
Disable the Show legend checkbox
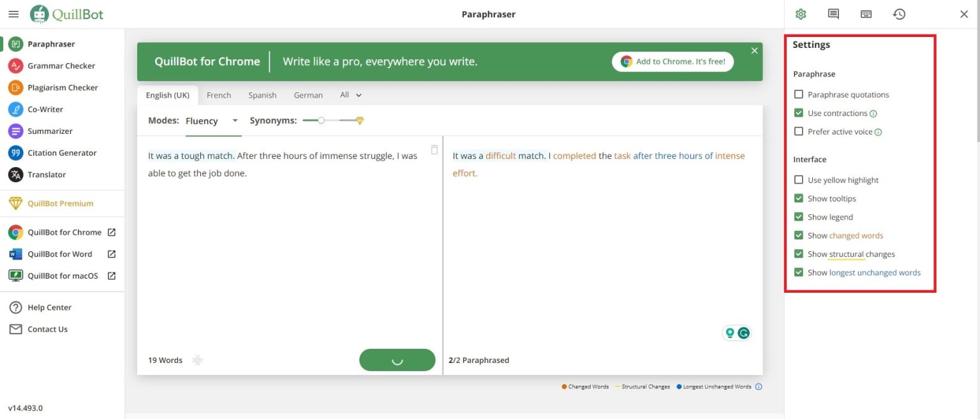pyautogui.click(x=799, y=217)
